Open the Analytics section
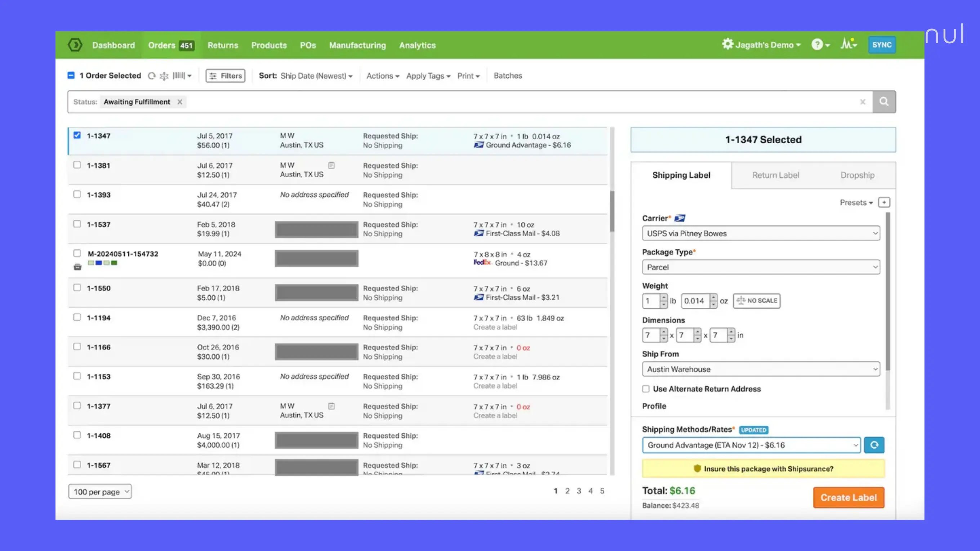Image resolution: width=980 pixels, height=551 pixels. point(417,45)
